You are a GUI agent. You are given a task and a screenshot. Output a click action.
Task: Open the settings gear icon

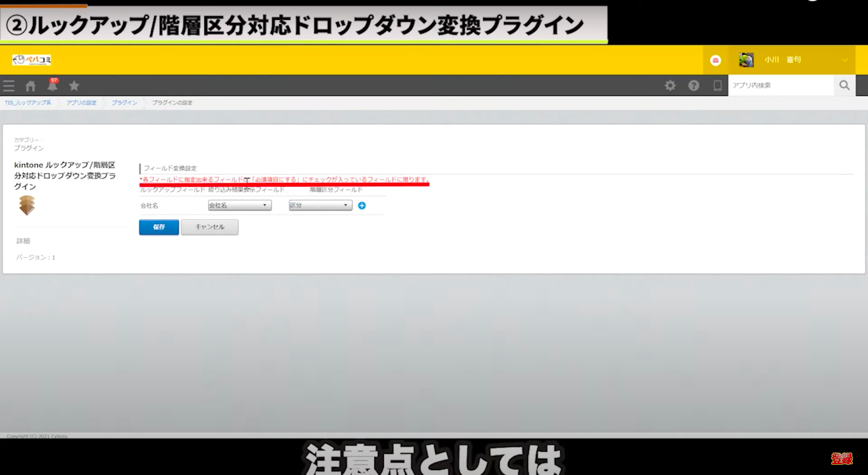pos(670,86)
